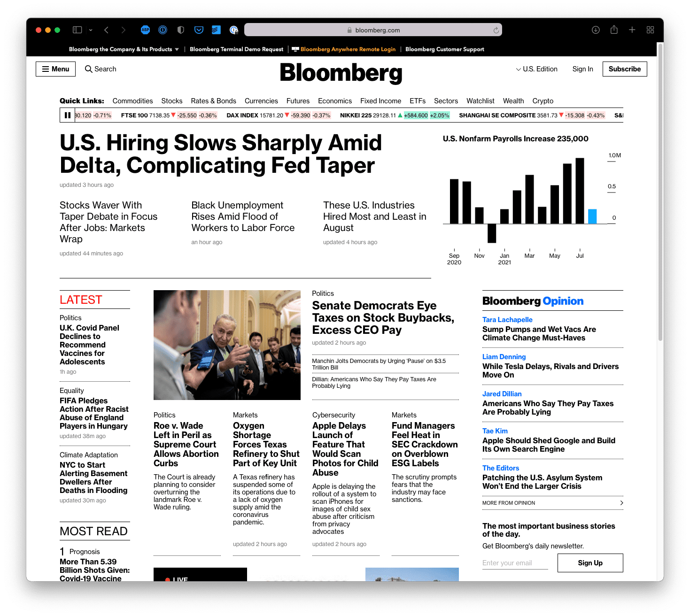690x616 pixels.
Task: Open the Black Unemployment Rises story
Action: coord(243,216)
